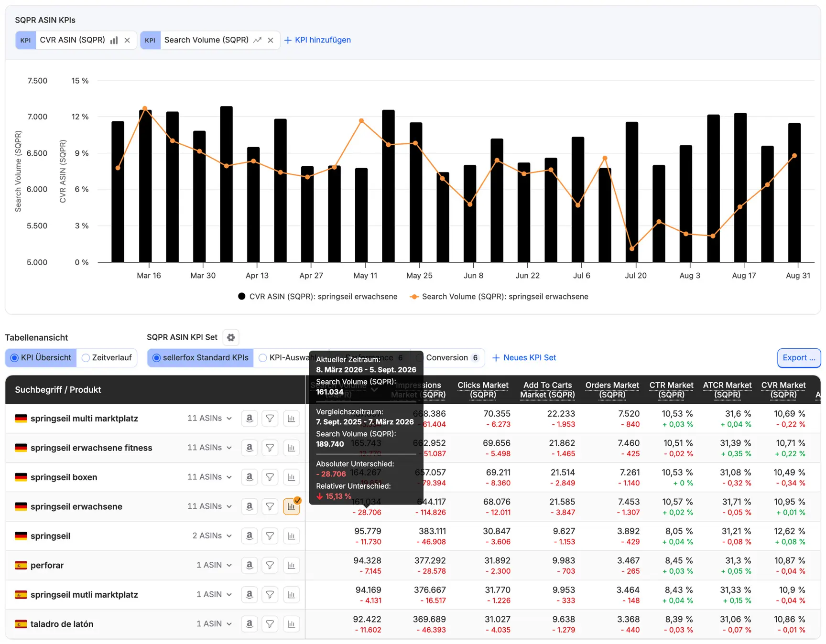Expand 2 ASINs for springseil
Viewport: 826px width, 644px height.
[x=212, y=536]
